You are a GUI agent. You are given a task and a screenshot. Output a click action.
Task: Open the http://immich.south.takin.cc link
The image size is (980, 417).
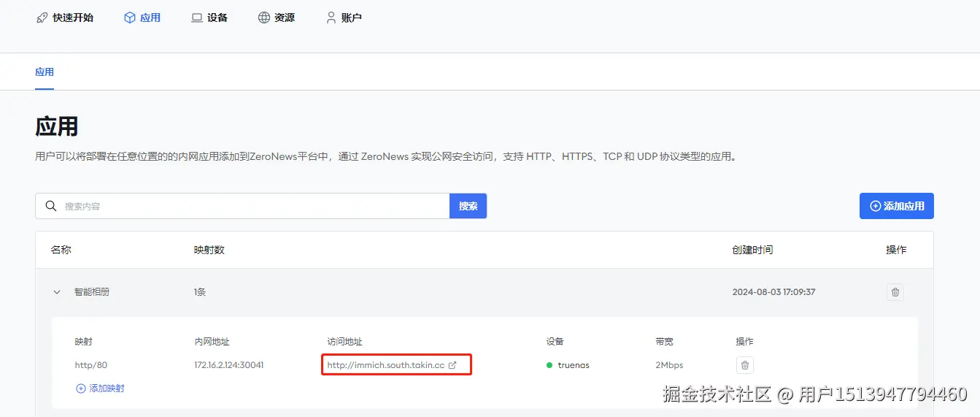(x=386, y=365)
